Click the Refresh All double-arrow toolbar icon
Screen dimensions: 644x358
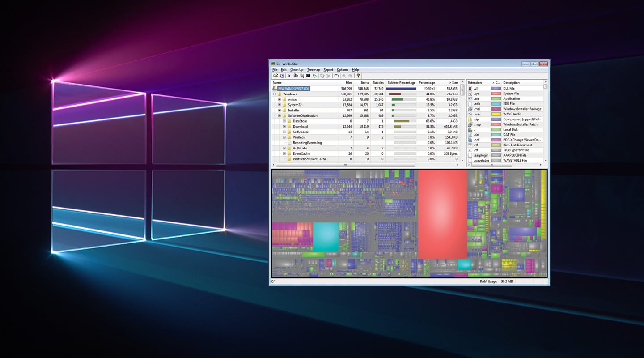282,76
